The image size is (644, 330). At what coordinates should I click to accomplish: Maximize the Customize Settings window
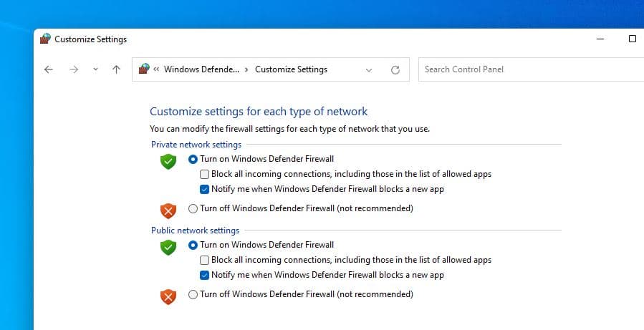click(x=633, y=39)
